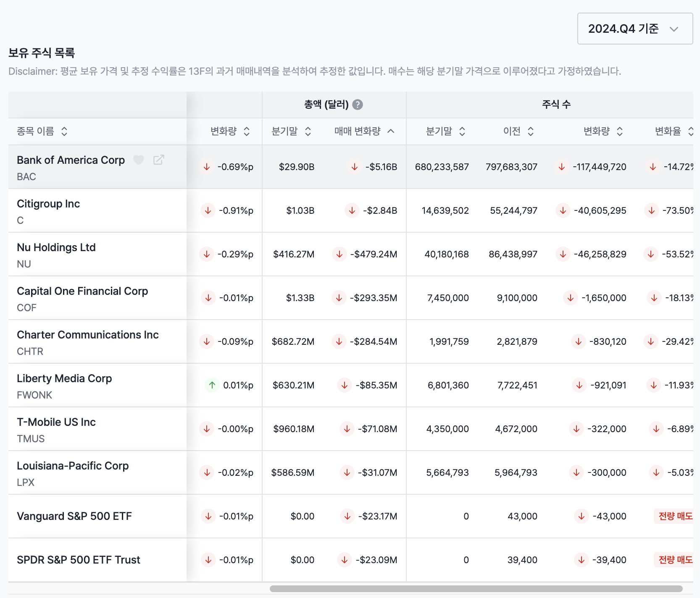Open the 2024.Q4 기준 quarter dropdown
This screenshot has width=700, height=598.
(635, 29)
